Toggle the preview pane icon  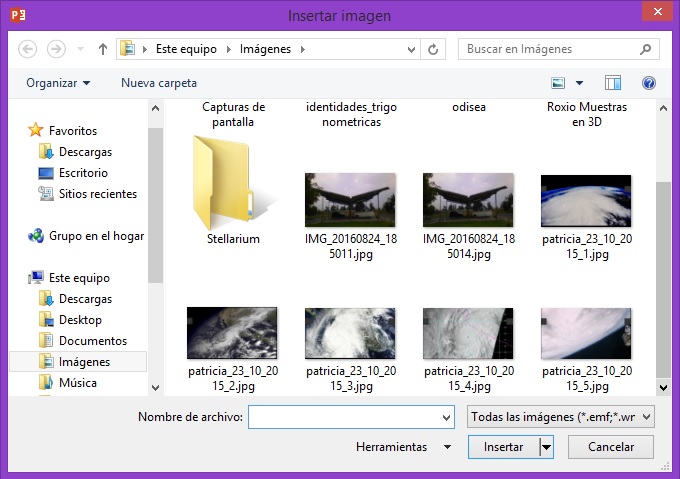(x=613, y=83)
